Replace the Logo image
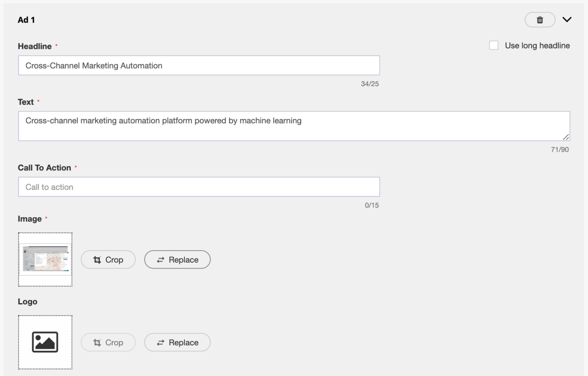The image size is (588, 376). point(177,342)
